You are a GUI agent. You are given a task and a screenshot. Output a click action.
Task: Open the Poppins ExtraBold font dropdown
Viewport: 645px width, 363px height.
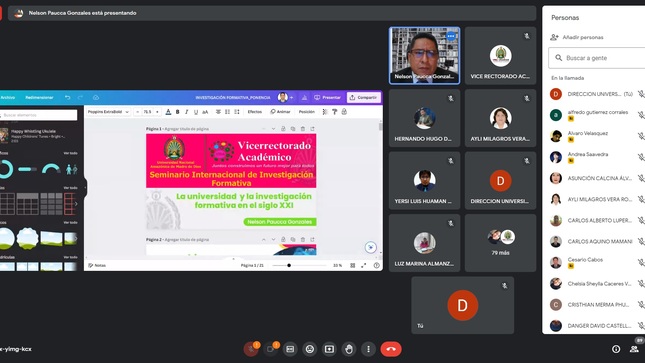108,112
